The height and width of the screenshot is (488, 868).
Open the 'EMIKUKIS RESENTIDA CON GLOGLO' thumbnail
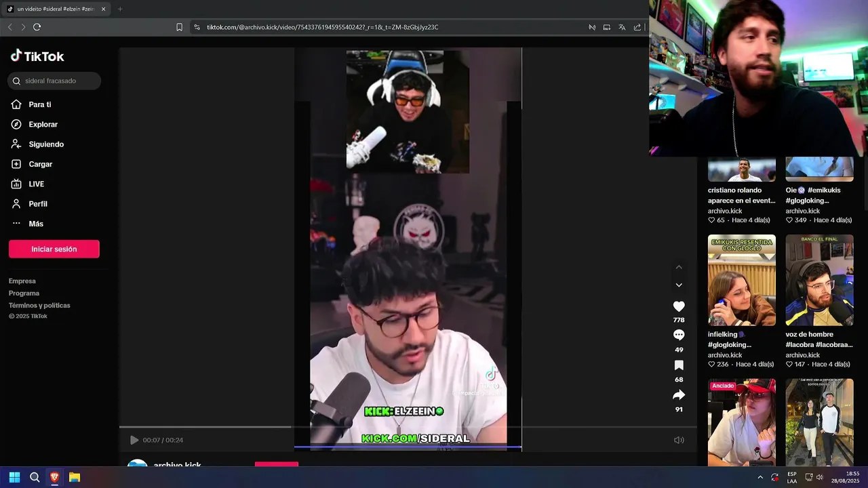[742, 280]
